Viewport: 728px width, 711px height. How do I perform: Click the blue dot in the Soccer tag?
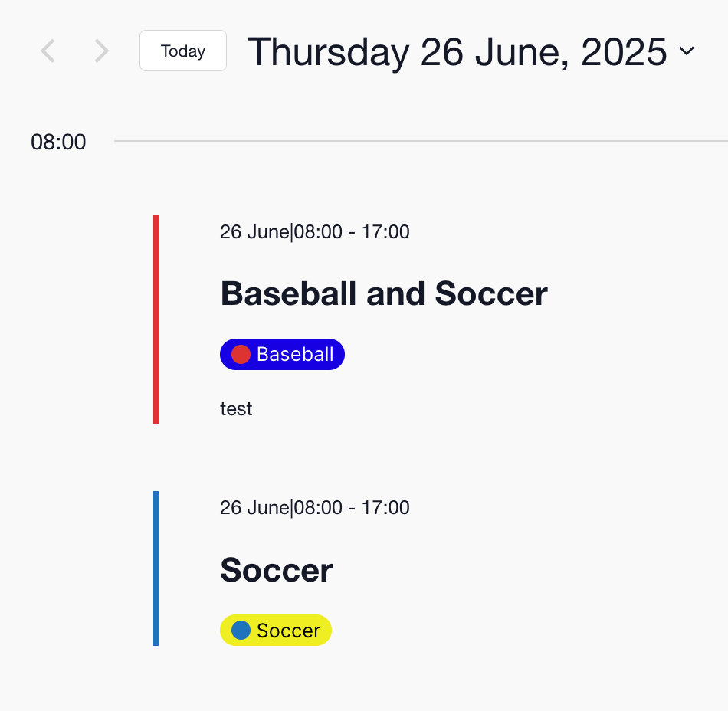point(241,631)
